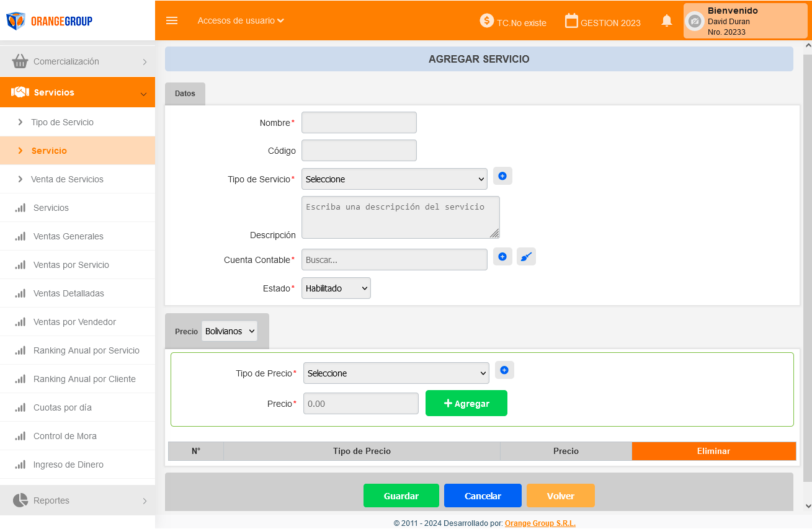Open the Orange Group S.R.L. footer link
The height and width of the screenshot is (529, 812).
pos(540,523)
